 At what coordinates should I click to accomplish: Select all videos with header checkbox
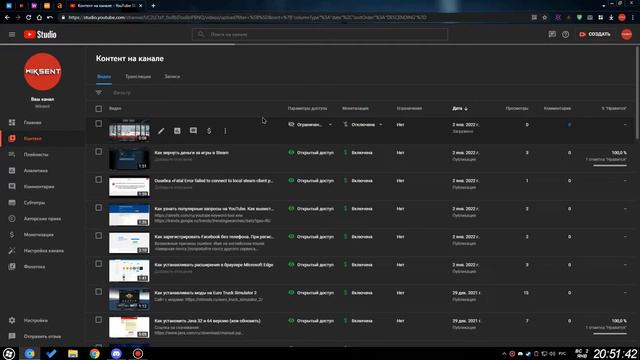(99, 109)
